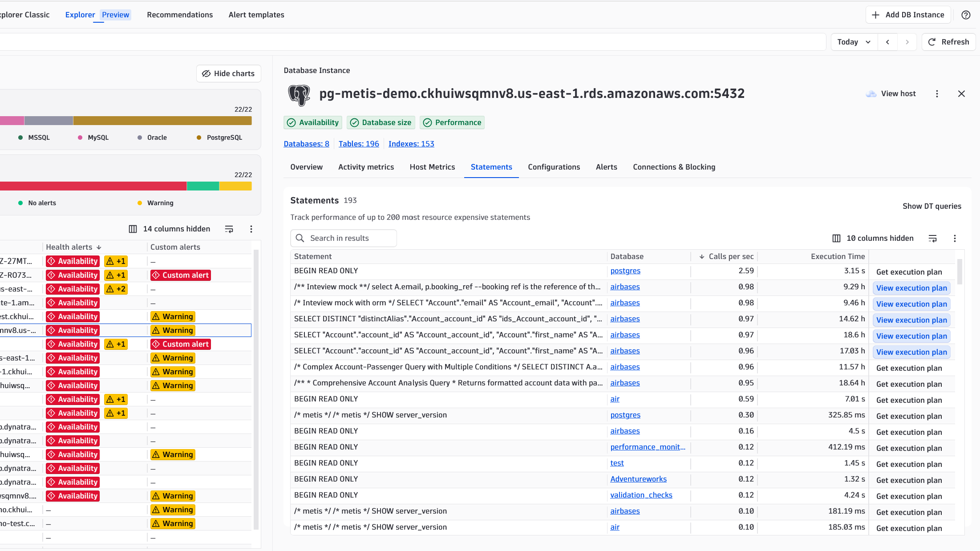
Task: Toggle the No alerts legend item
Action: [37, 203]
